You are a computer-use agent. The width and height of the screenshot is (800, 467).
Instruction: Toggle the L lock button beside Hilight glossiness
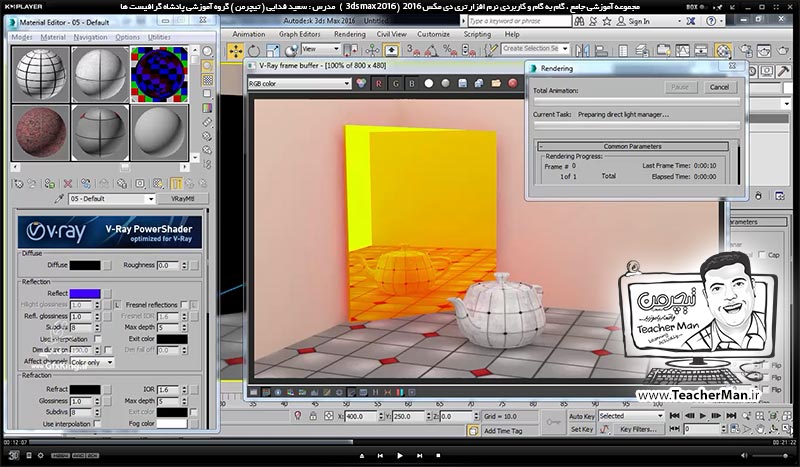pos(117,305)
